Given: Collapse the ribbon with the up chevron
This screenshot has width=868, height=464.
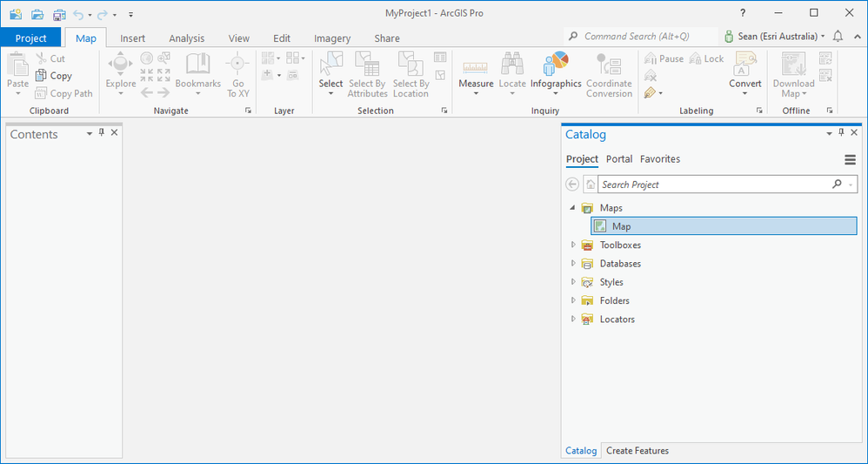Looking at the screenshot, I should [857, 37].
